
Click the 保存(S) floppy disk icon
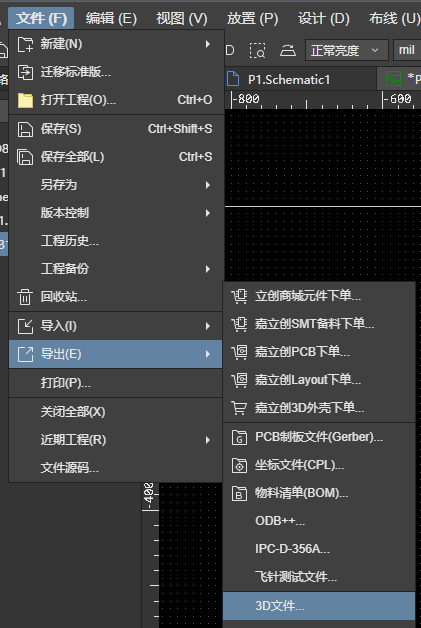click(x=25, y=129)
